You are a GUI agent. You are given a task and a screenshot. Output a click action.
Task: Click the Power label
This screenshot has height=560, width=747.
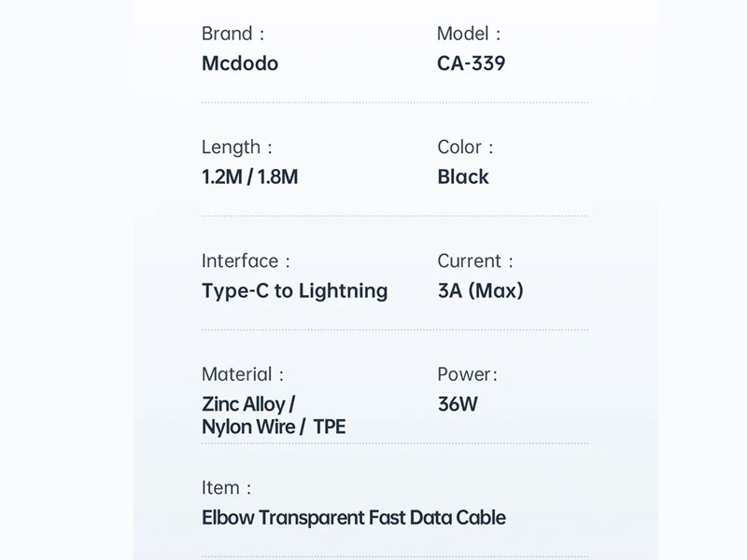[x=467, y=374]
